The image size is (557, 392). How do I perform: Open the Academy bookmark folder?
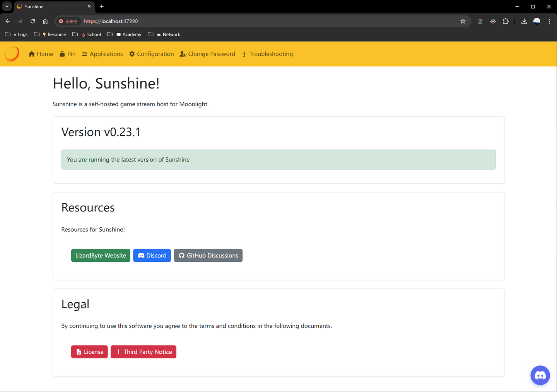click(124, 34)
